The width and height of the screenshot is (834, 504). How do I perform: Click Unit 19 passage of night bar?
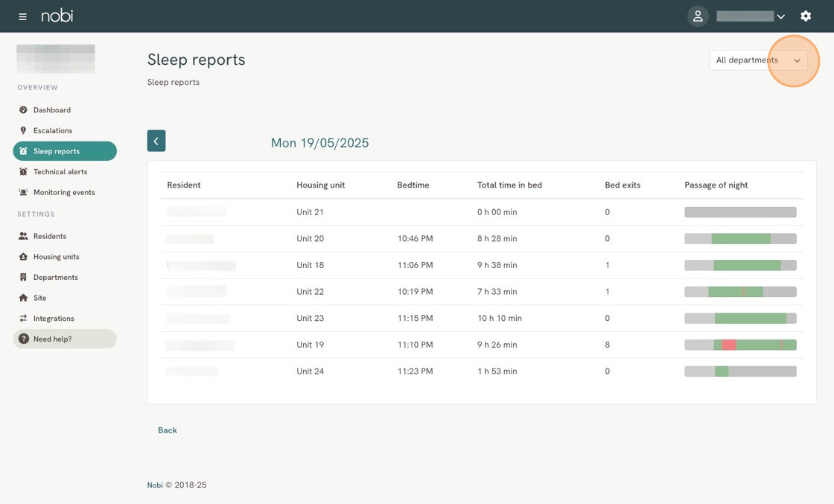point(740,345)
